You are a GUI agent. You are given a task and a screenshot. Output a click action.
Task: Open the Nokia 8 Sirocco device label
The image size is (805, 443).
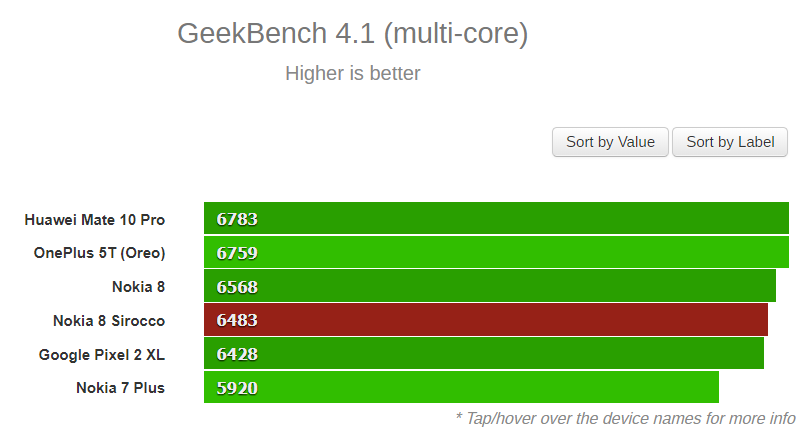109,321
